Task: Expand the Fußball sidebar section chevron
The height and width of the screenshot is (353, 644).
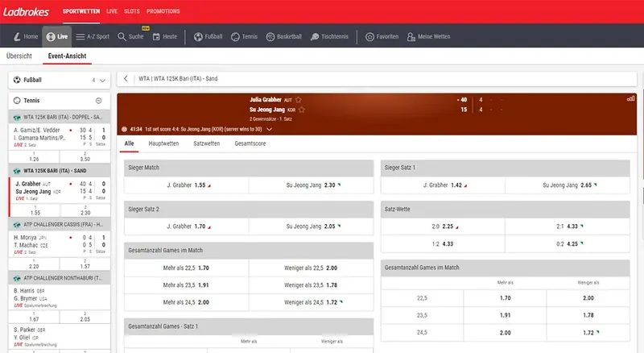Action: 103,81
